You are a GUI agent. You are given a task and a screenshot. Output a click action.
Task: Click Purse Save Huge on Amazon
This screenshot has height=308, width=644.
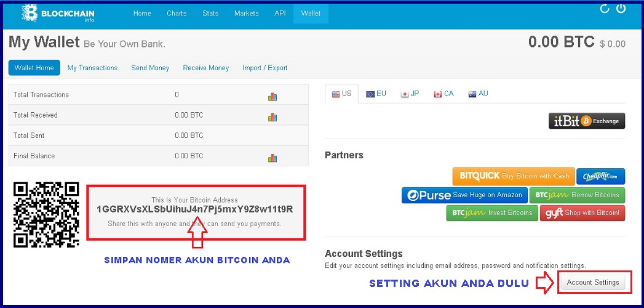coord(464,195)
